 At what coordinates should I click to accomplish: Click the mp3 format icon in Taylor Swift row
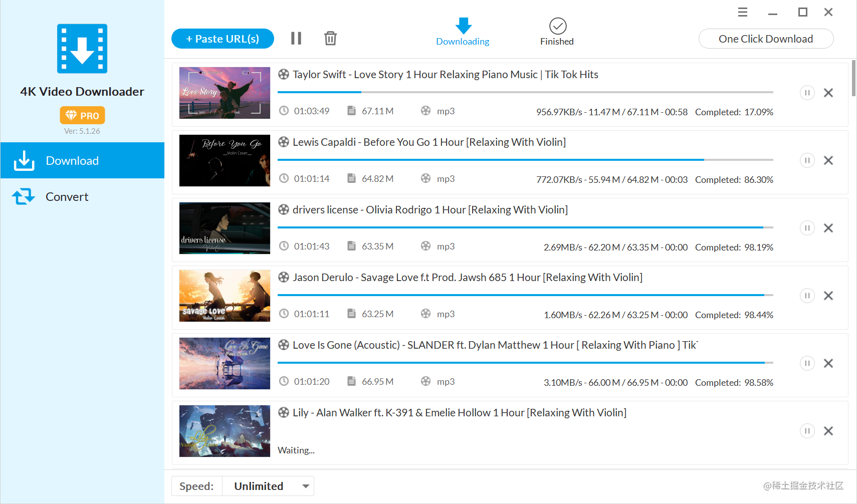coord(425,111)
